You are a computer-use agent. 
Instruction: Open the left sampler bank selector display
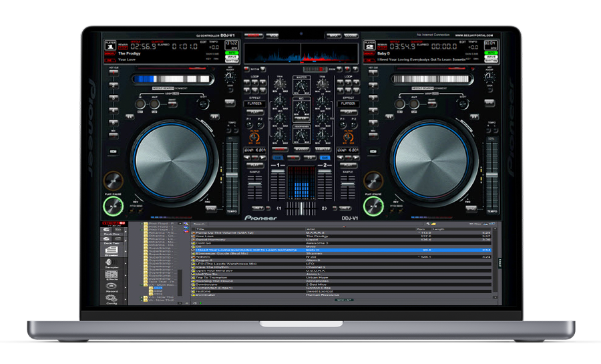tap(254, 150)
